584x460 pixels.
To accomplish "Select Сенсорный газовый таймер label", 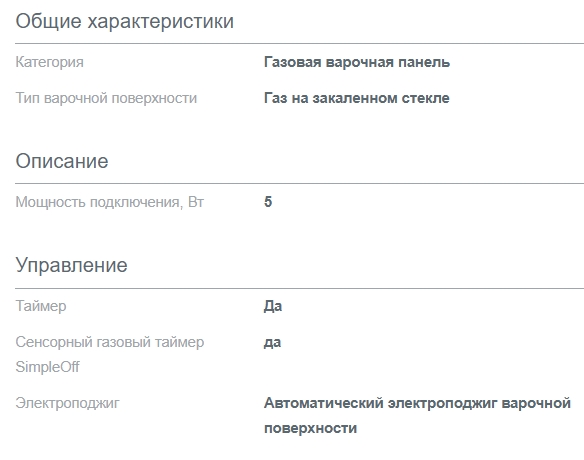I will pos(110,342).
